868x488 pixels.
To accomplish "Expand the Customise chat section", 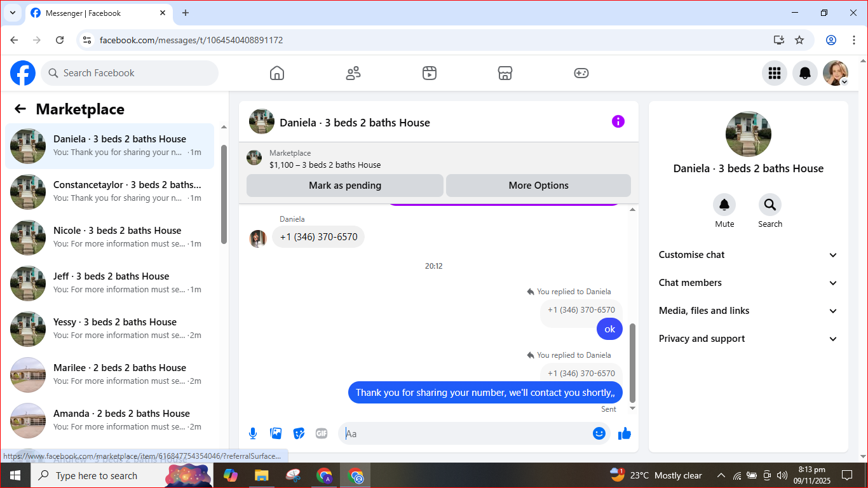I will [749, 255].
